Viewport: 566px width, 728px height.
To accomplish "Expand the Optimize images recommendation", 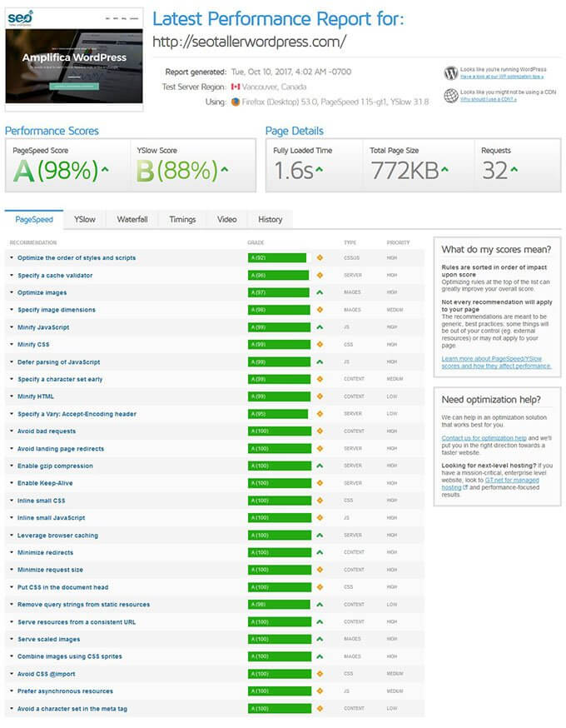I will [x=12, y=292].
